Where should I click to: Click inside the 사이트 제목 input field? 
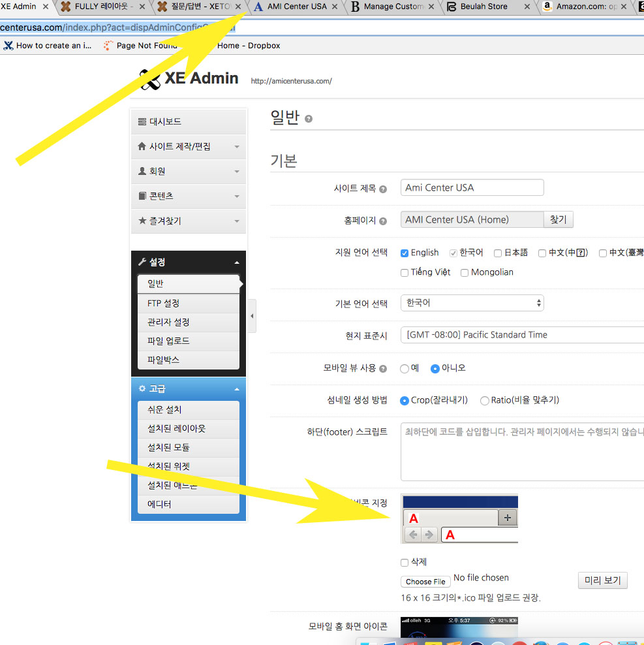pyautogui.click(x=471, y=187)
